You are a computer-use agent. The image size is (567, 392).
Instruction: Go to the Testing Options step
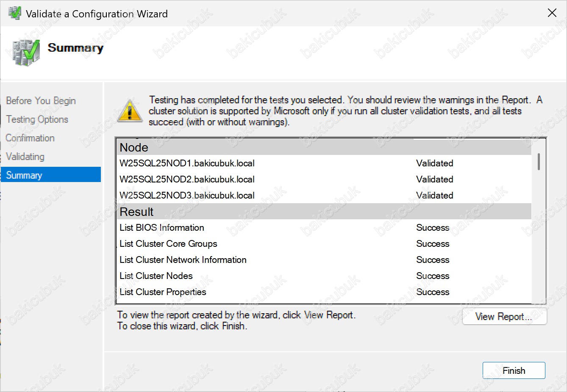point(37,119)
